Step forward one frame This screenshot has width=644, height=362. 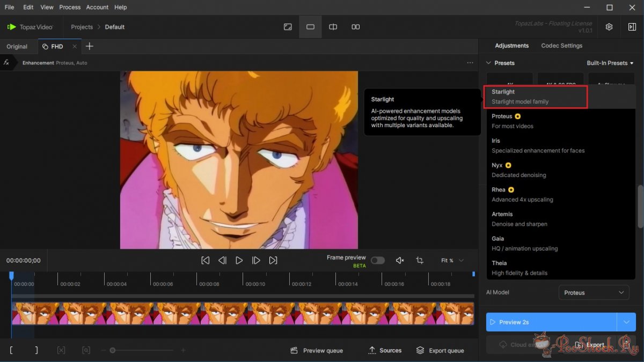point(256,260)
